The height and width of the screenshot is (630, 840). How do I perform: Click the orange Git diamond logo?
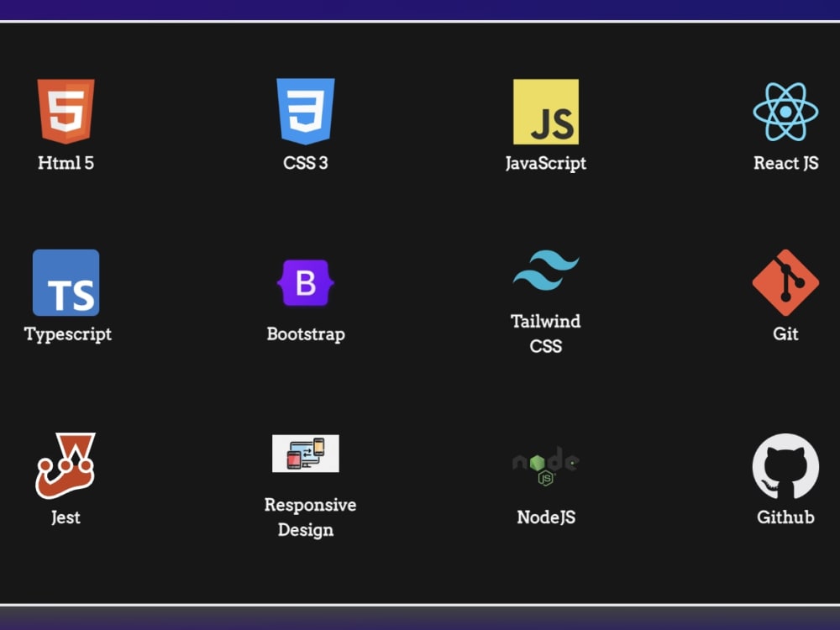(785, 282)
